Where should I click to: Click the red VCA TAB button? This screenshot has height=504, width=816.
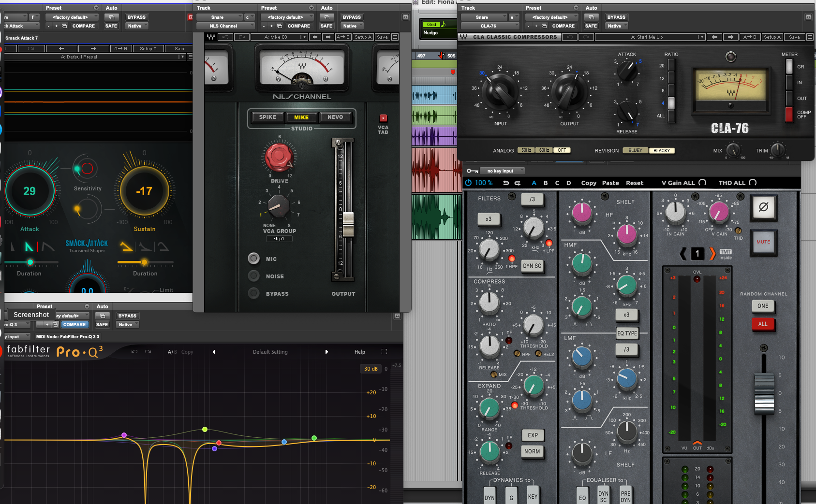383,118
